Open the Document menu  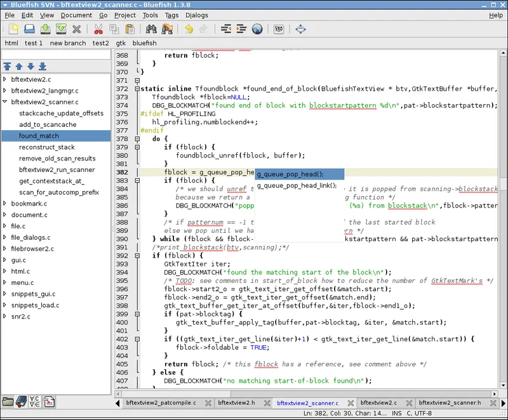click(76, 15)
